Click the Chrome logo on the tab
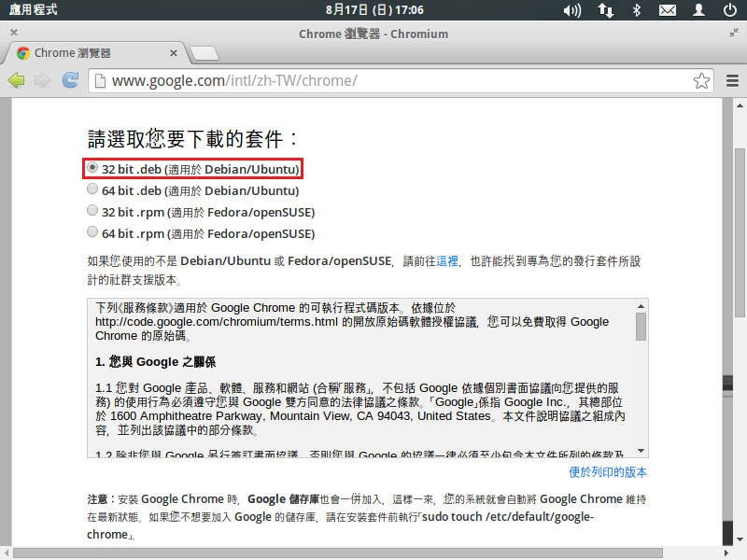The height and width of the screenshot is (560, 747). [22, 53]
